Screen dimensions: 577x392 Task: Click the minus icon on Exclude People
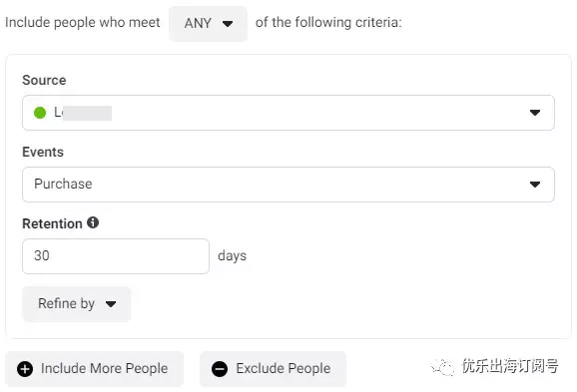tap(220, 368)
